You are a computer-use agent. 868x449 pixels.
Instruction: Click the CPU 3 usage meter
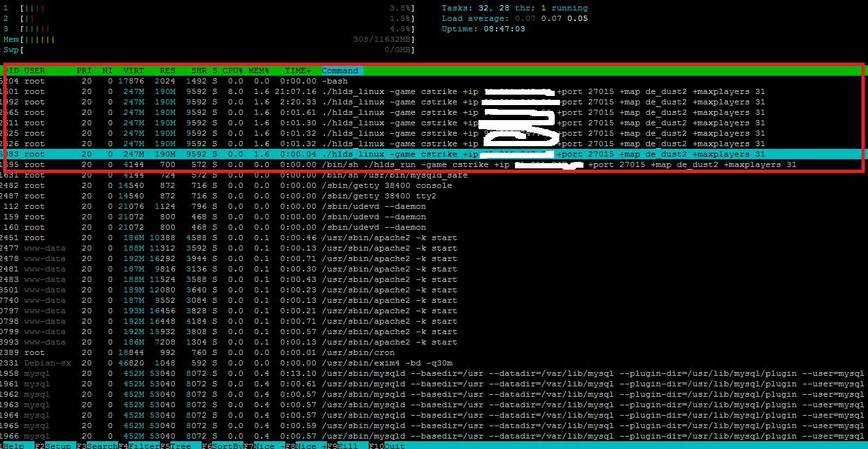coord(209,29)
